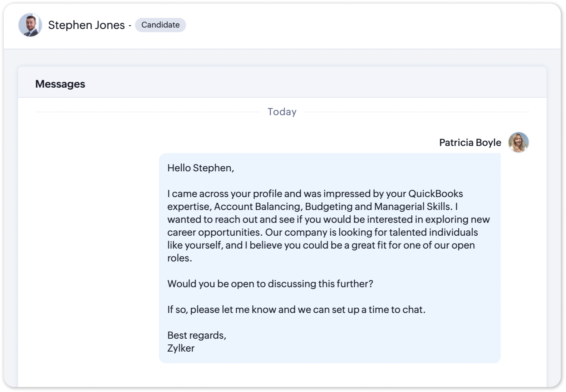
Task: Click the phrase "career opportunities"
Action: [214, 232]
